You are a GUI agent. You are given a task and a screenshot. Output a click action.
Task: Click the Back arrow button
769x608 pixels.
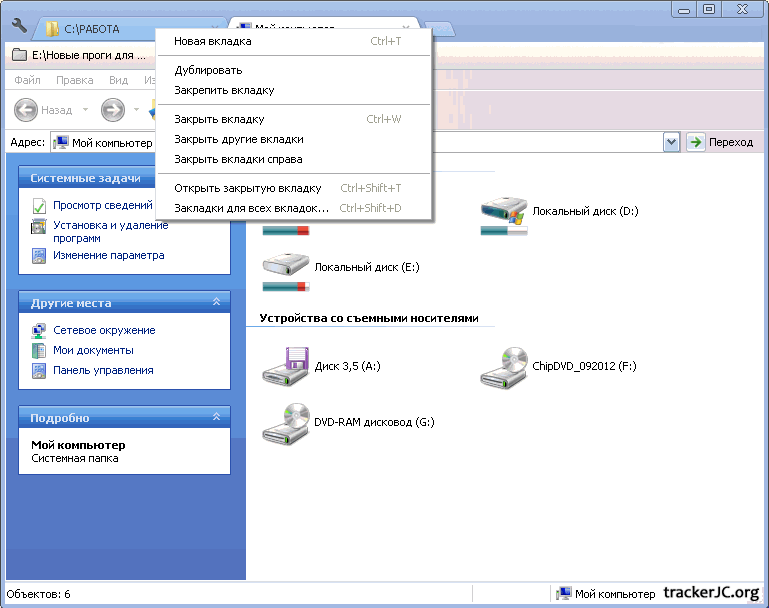point(27,110)
